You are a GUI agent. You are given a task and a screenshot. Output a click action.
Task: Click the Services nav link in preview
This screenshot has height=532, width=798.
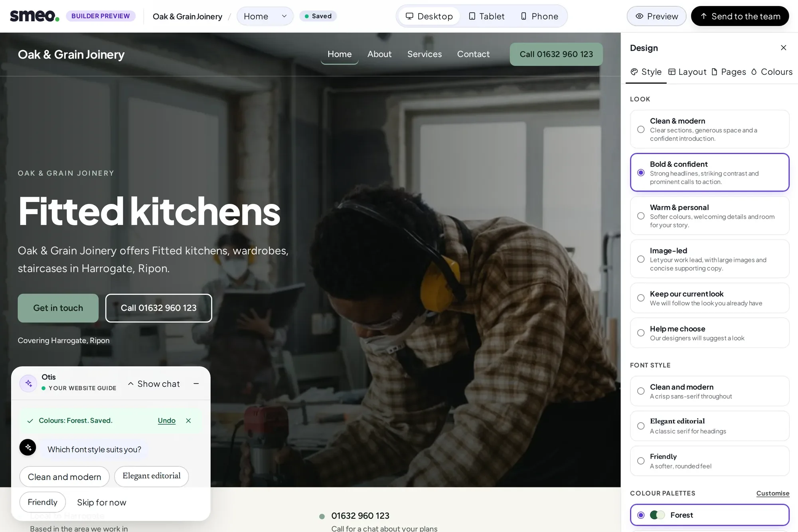[425, 54]
